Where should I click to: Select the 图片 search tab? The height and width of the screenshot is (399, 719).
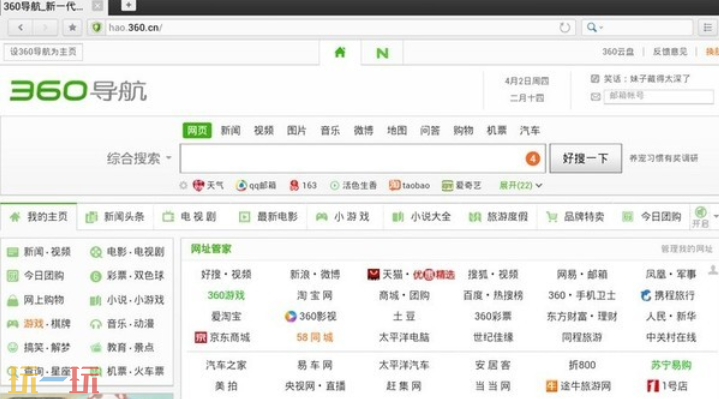(x=297, y=130)
